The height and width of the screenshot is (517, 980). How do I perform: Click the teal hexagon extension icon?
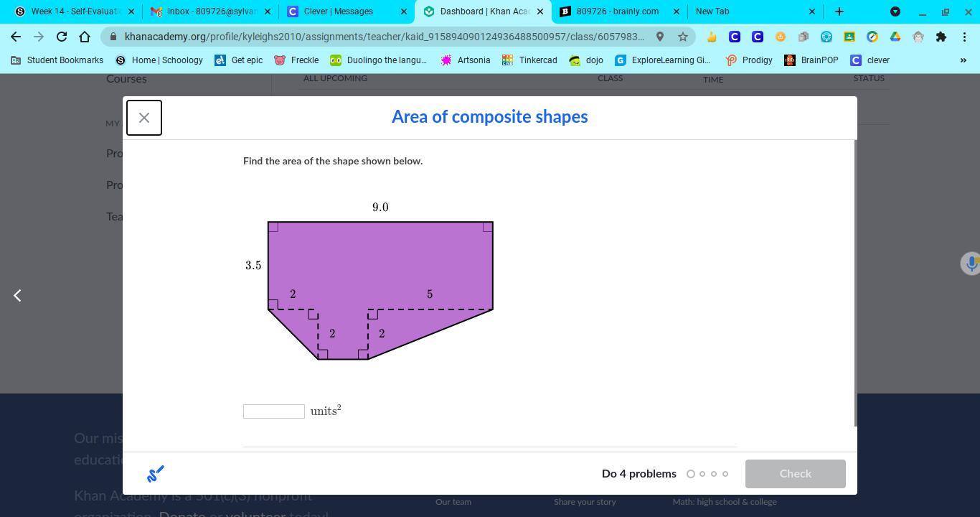click(x=826, y=37)
